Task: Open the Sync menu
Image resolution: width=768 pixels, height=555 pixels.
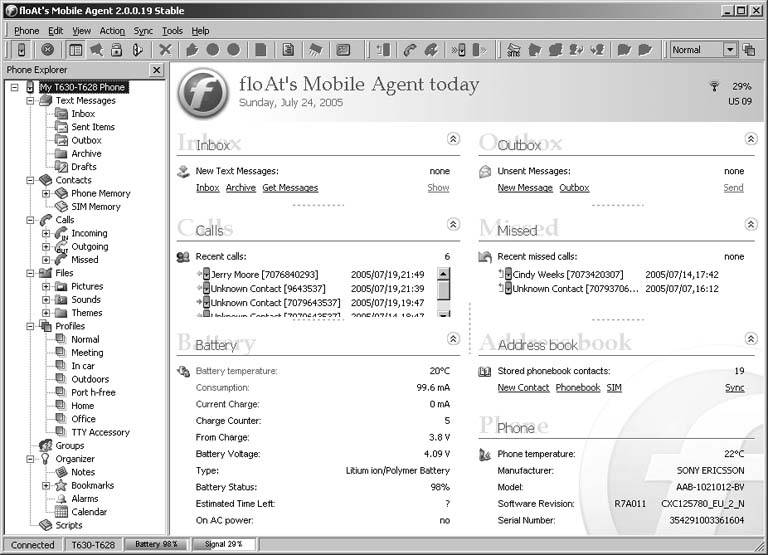Action: click(143, 31)
